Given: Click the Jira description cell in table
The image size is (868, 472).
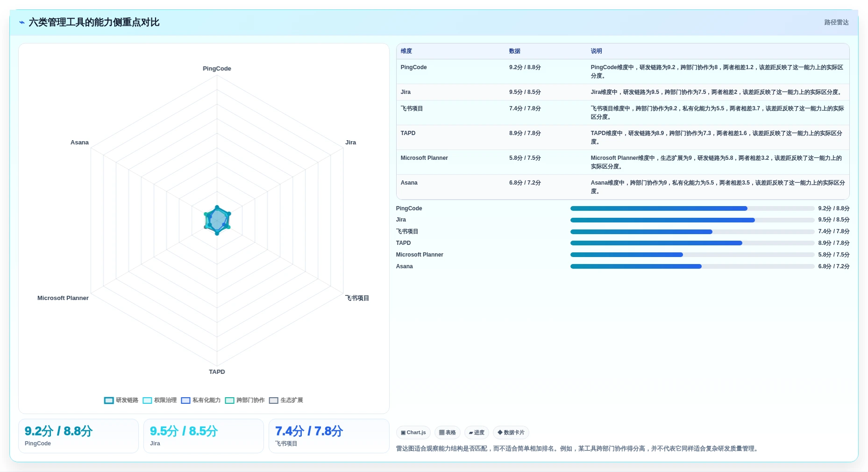Looking at the screenshot, I should (x=717, y=92).
